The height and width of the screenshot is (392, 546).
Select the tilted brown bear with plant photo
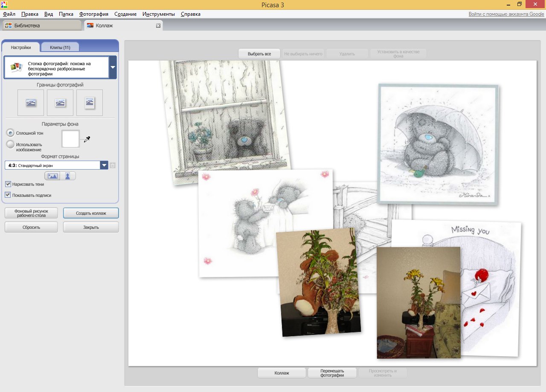tap(319, 282)
